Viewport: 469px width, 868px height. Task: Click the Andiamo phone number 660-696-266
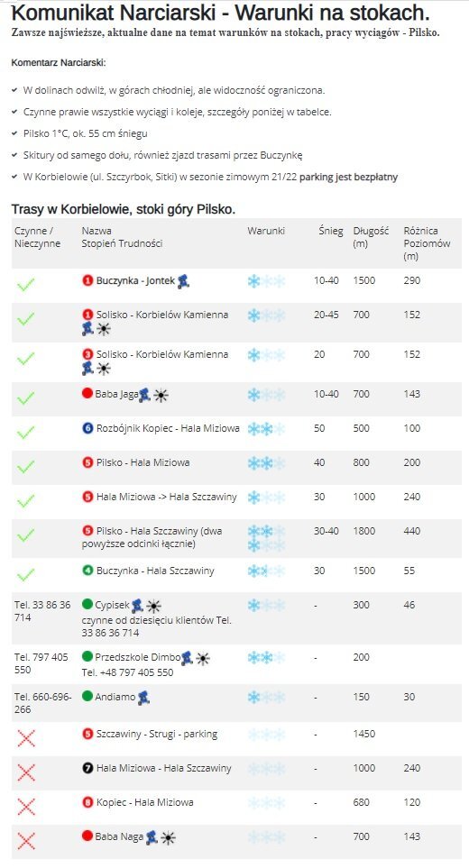(x=42, y=703)
